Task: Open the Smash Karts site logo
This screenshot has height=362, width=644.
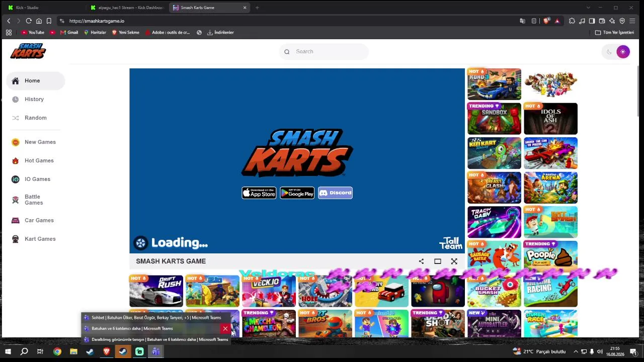Action: pyautogui.click(x=28, y=51)
